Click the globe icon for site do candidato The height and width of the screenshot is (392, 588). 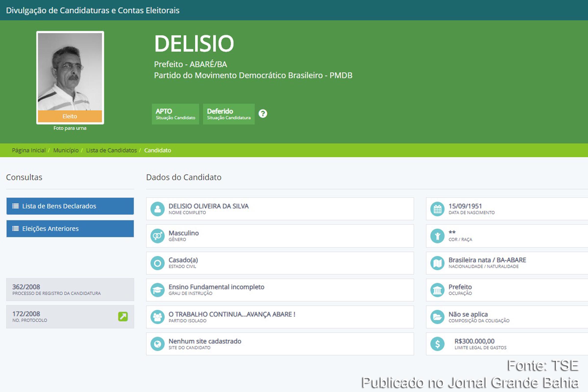[x=157, y=343]
